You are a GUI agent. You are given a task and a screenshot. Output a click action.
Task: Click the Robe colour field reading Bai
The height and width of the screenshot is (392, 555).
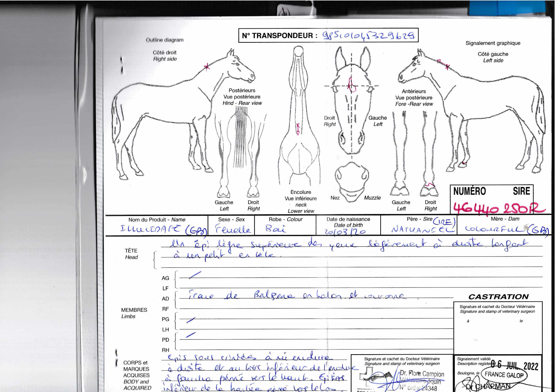click(276, 228)
